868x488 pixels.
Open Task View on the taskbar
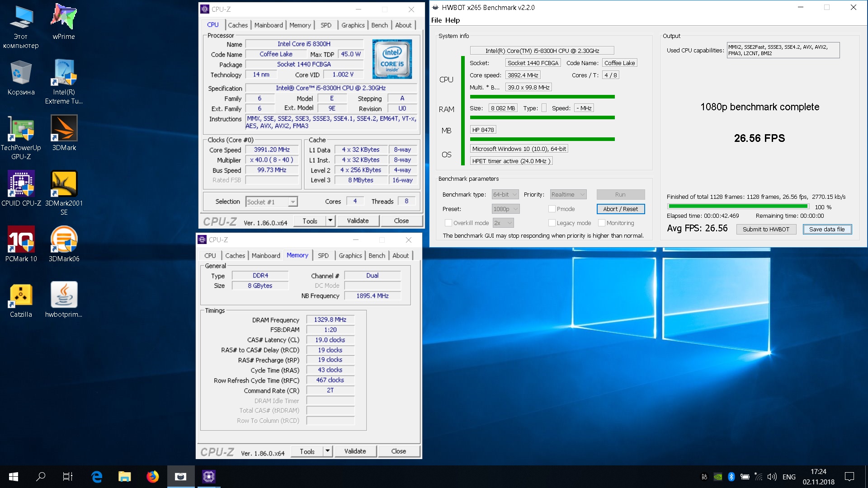pos(68,477)
